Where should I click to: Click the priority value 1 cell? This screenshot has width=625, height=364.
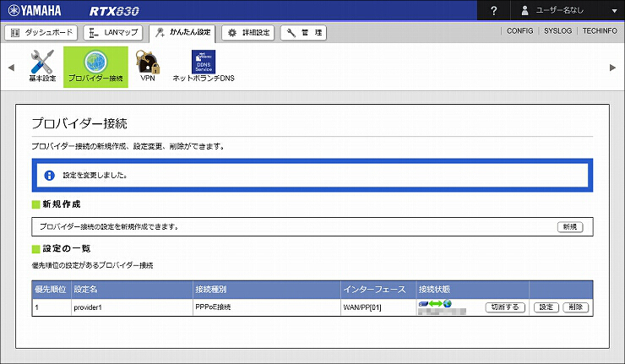[52, 307]
